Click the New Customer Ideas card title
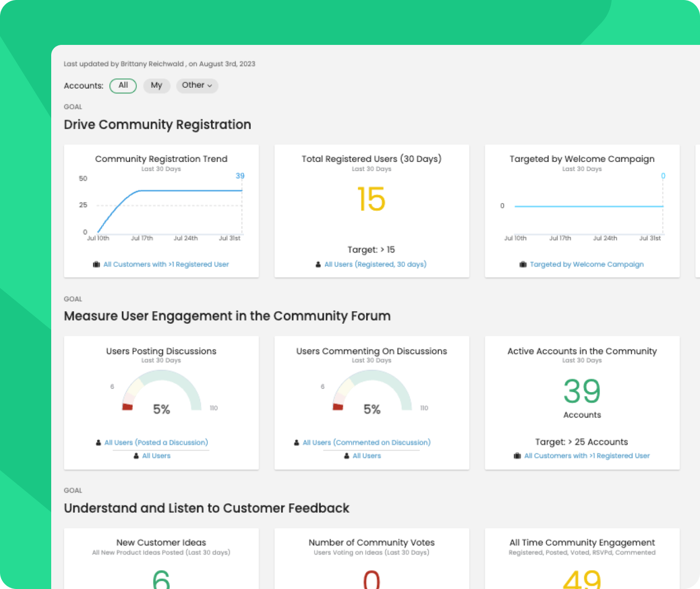The height and width of the screenshot is (589, 700). 161,543
